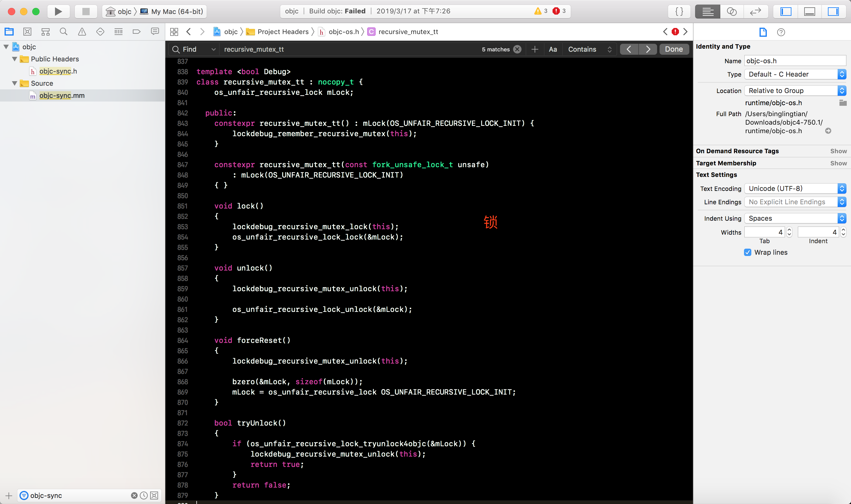Viewport: 851px width, 504px height.
Task: Open objc scheme selector
Action: [119, 12]
